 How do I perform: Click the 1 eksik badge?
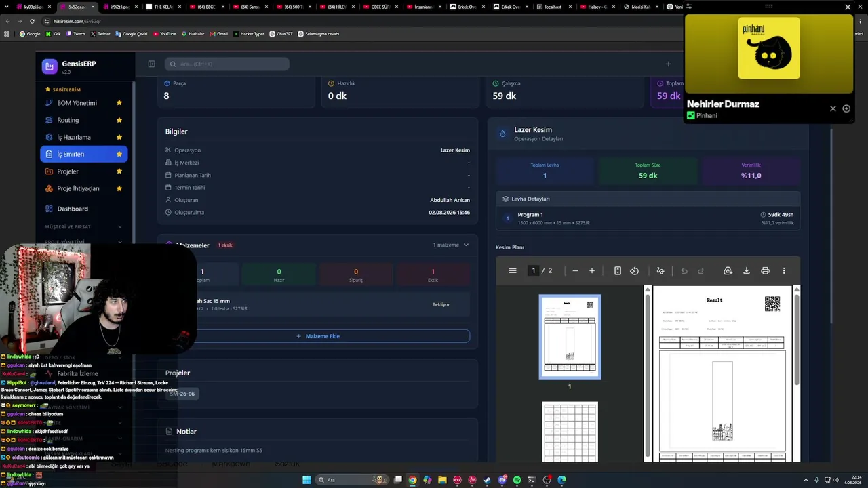pyautogui.click(x=225, y=245)
